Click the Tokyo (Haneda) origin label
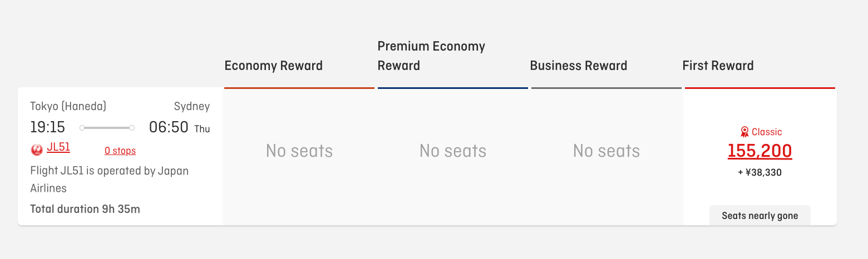This screenshot has width=868, height=259. click(68, 106)
